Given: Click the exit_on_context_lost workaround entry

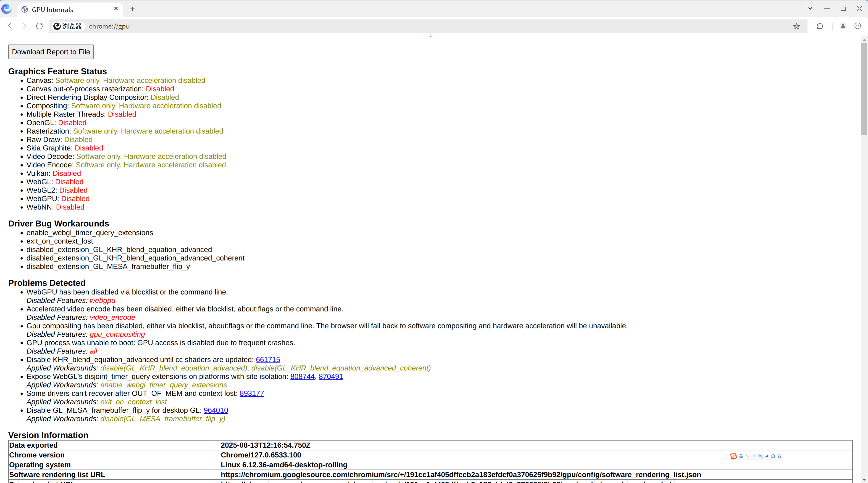Looking at the screenshot, I should tap(60, 241).
